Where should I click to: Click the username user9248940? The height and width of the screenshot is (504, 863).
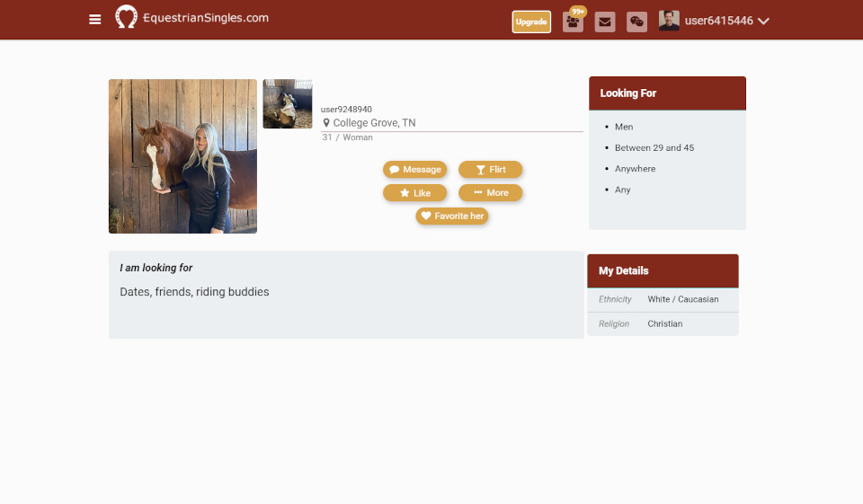click(x=346, y=110)
